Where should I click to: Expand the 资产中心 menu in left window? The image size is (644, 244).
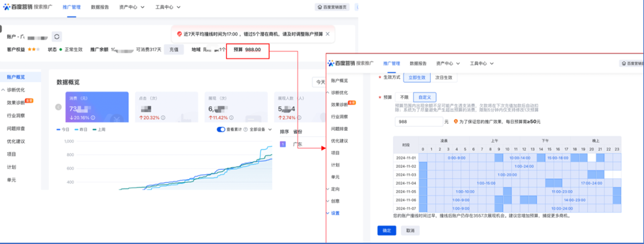pyautogui.click(x=132, y=7)
